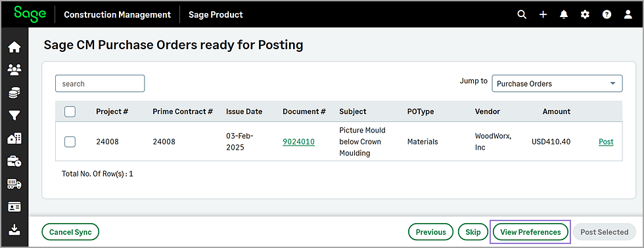Open the briefcase with clock sidebar icon
Screen dimensions: 644x248
[14, 161]
